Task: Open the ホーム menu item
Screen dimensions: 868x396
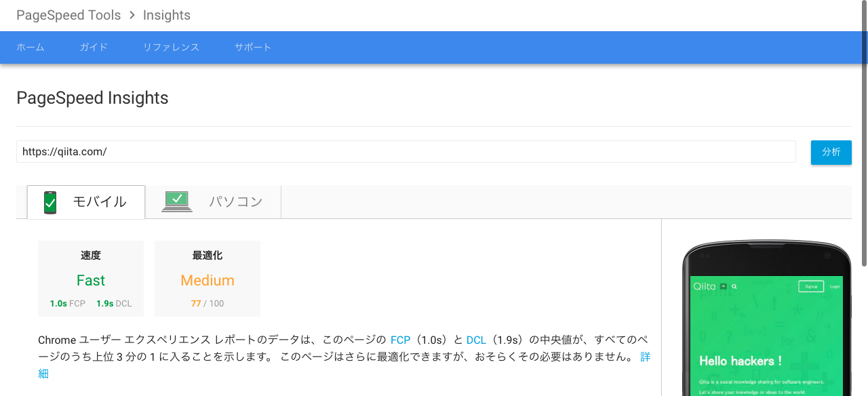Action: point(31,47)
